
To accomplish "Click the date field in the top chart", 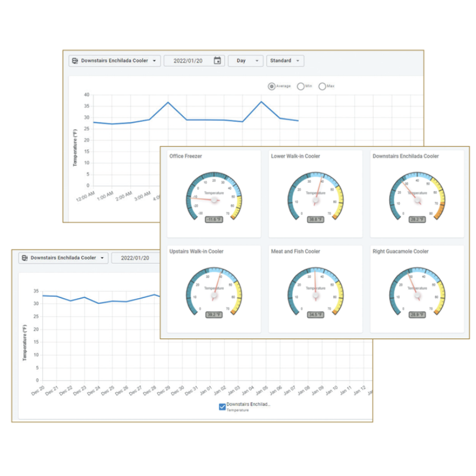I will pyautogui.click(x=187, y=61).
